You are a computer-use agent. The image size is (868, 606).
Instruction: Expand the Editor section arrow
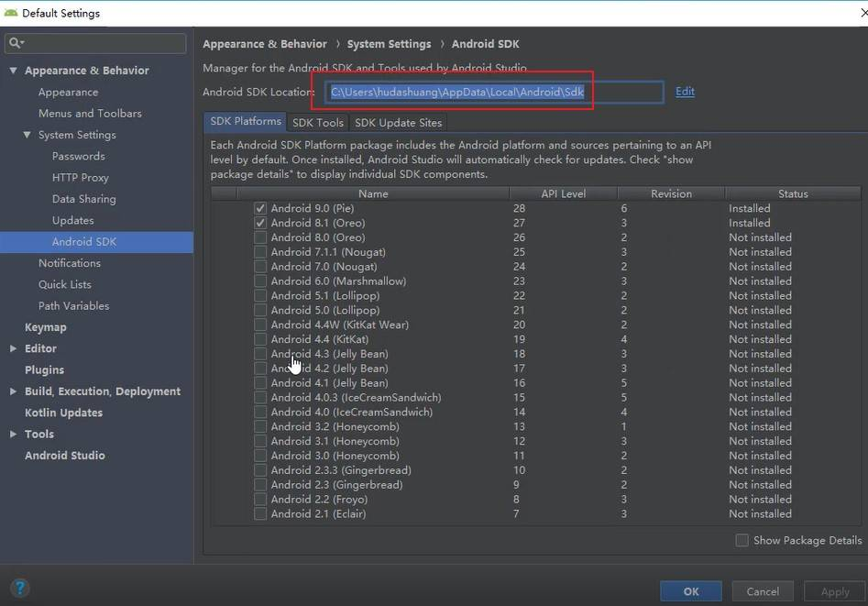click(13, 348)
